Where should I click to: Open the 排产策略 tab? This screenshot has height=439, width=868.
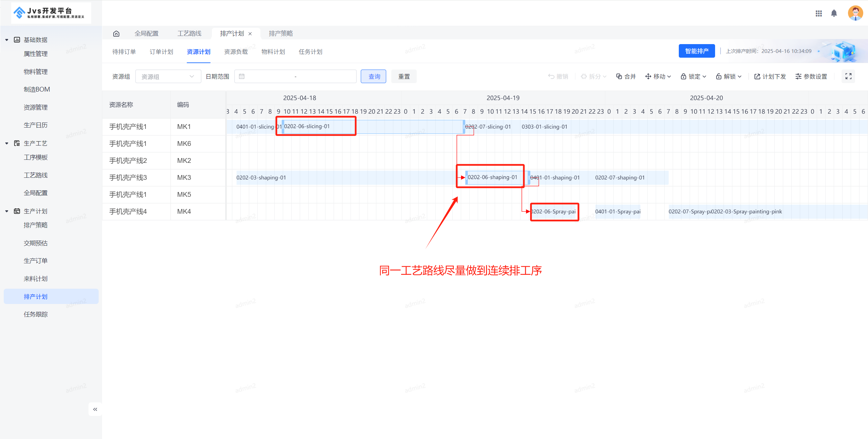[280, 33]
